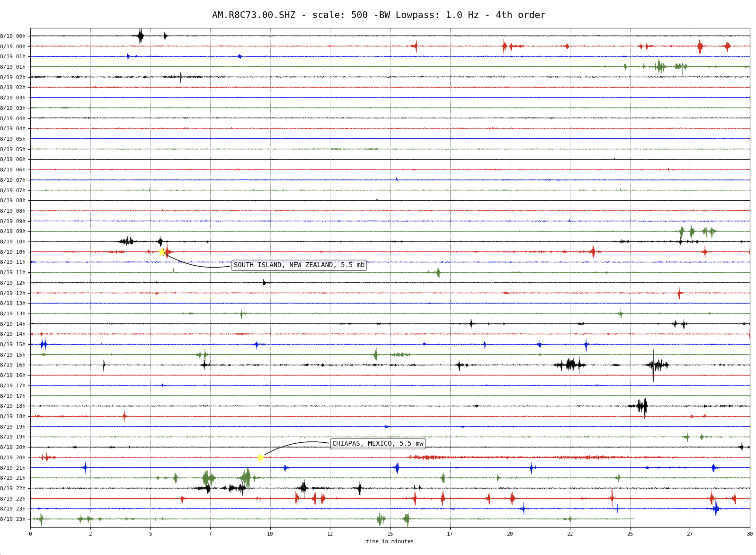Click the 8/19 00h label beside the black trace
The image size is (756, 555).
13,36
